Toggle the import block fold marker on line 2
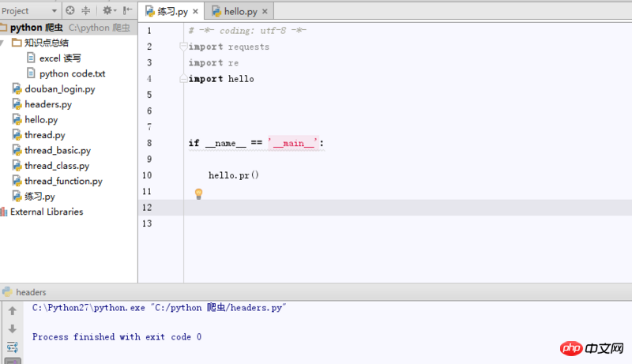 [x=183, y=47]
